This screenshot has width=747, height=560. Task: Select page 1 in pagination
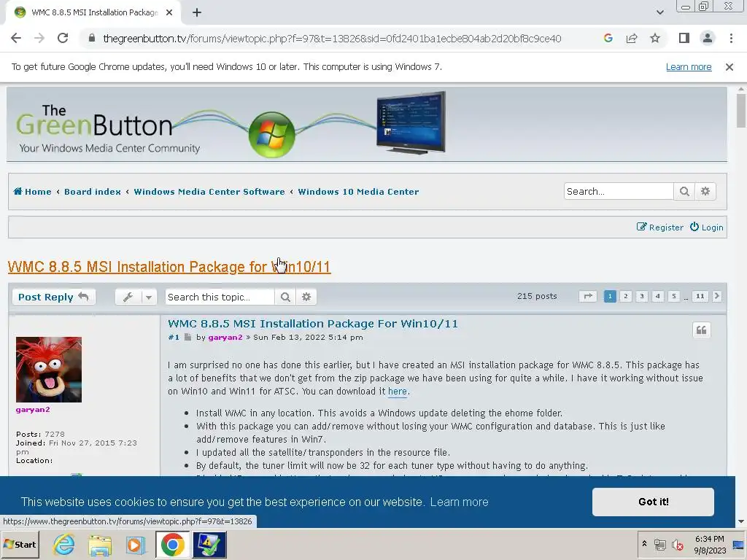[x=610, y=296]
